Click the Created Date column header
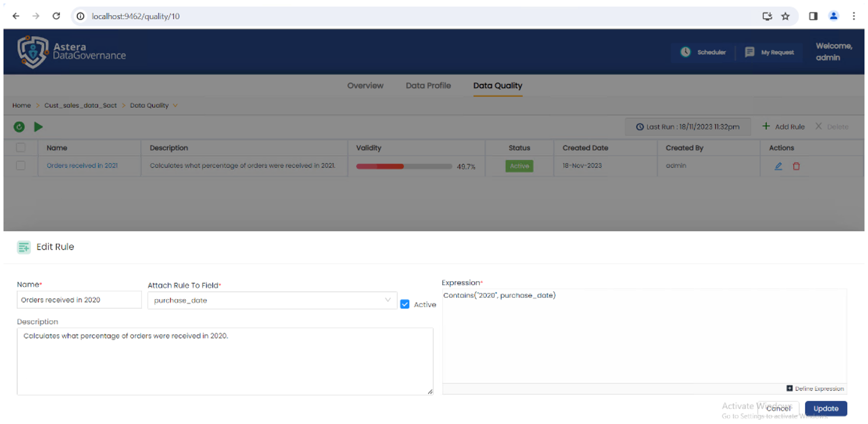This screenshot has height=424, width=868. click(585, 148)
